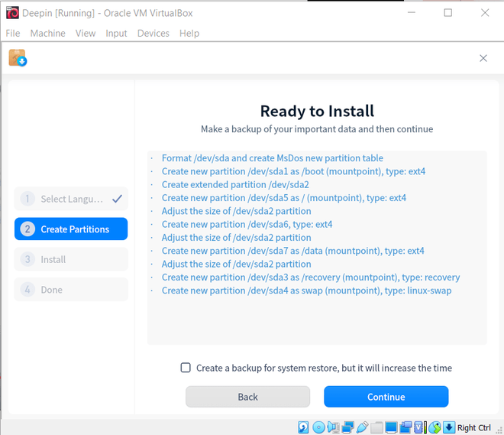The height and width of the screenshot is (435, 504).
Task: Open the File menu
Action: 13,33
